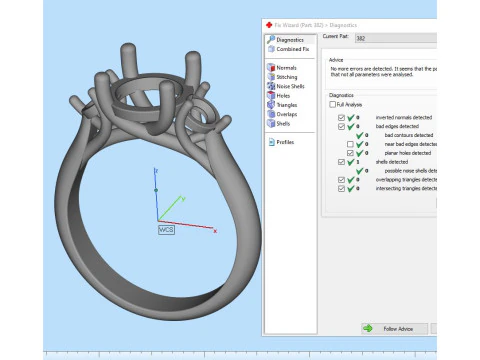Viewport: 480px width, 360px height.
Task: Open the Triangles label in the sidebar
Action: tap(287, 105)
